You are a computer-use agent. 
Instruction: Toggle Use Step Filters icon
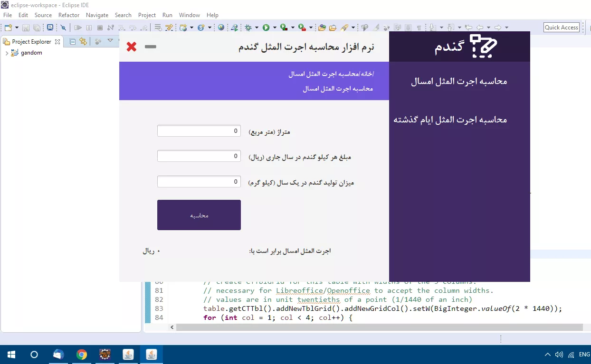169,28
